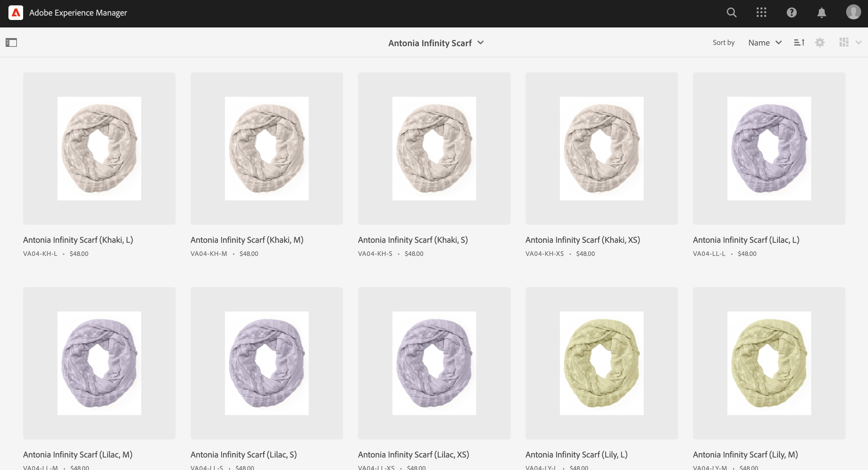The image size is (868, 470).
Task: Select the Lily, L scarf thumbnail
Action: (x=601, y=363)
